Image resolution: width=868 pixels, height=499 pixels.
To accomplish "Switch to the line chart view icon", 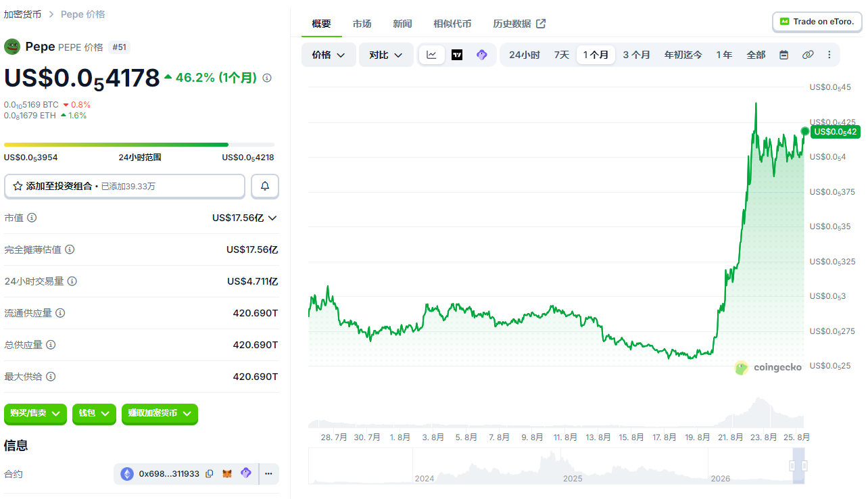I will coord(431,55).
